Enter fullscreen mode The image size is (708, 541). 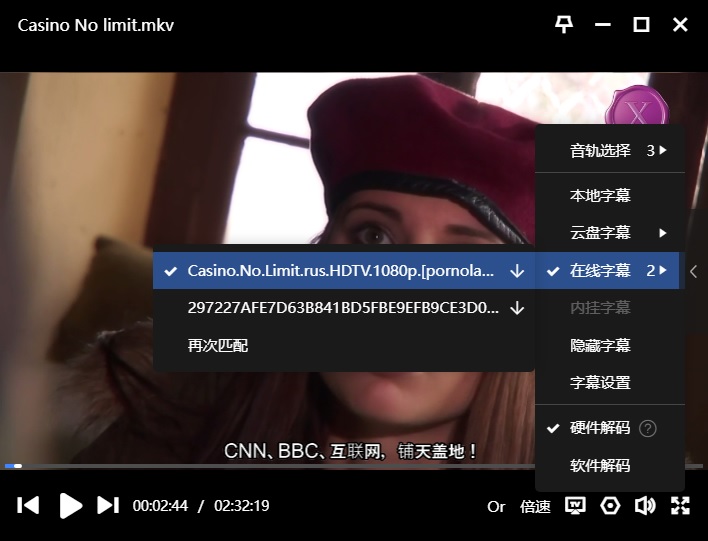(x=680, y=506)
